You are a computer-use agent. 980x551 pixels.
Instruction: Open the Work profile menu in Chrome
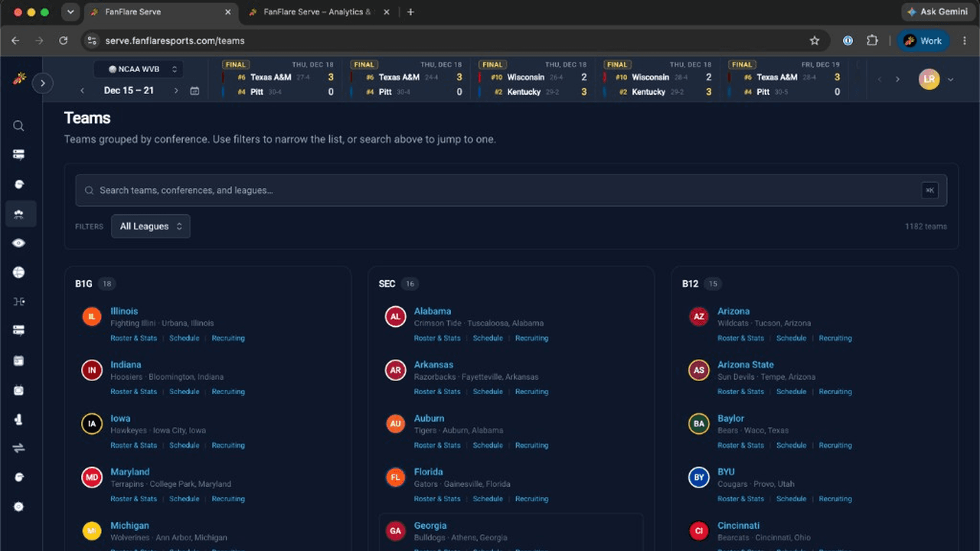tap(924, 41)
